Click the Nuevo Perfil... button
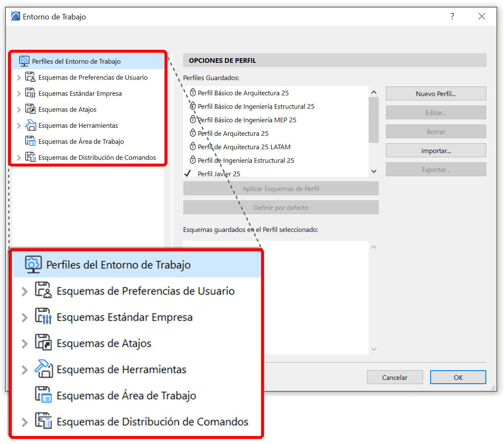The width and height of the screenshot is (504, 444). (x=436, y=94)
